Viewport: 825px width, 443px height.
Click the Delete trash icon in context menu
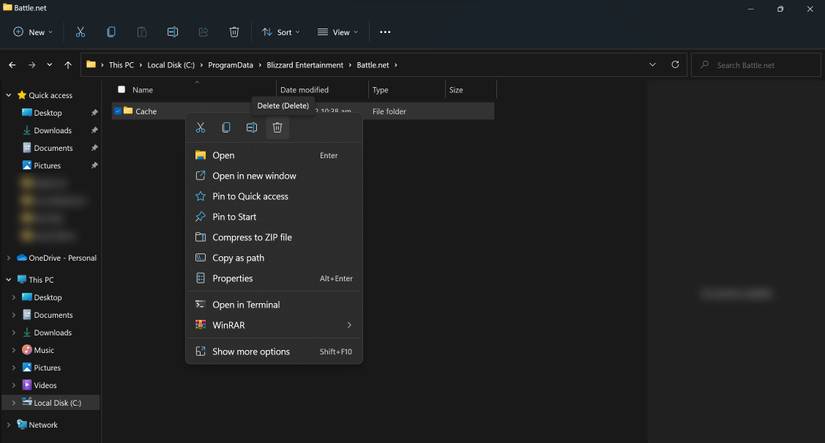(277, 128)
